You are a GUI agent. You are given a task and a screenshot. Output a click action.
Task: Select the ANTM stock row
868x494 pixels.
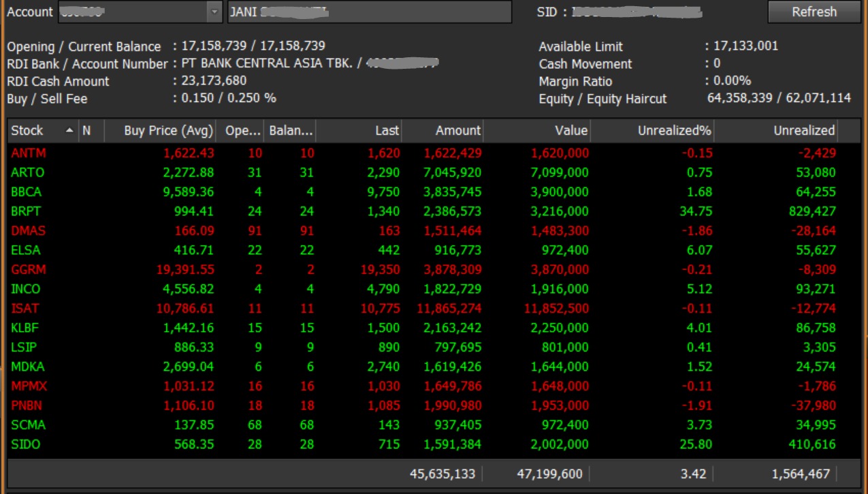[29, 153]
